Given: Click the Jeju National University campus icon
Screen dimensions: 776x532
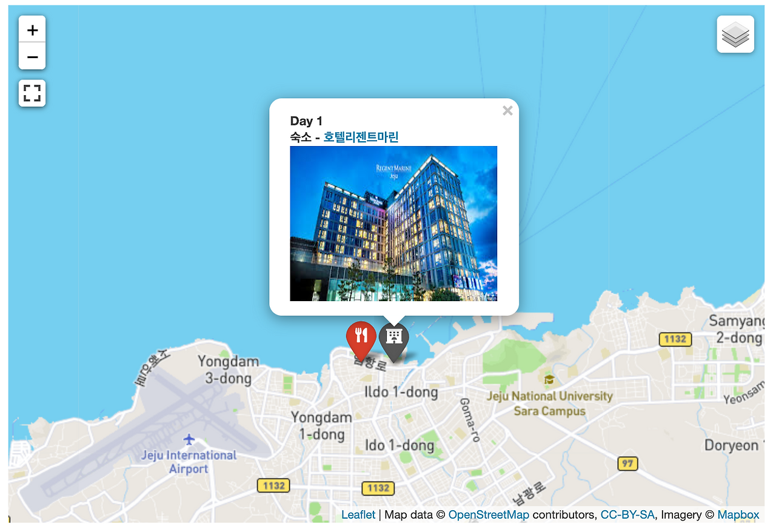Looking at the screenshot, I should point(549,379).
